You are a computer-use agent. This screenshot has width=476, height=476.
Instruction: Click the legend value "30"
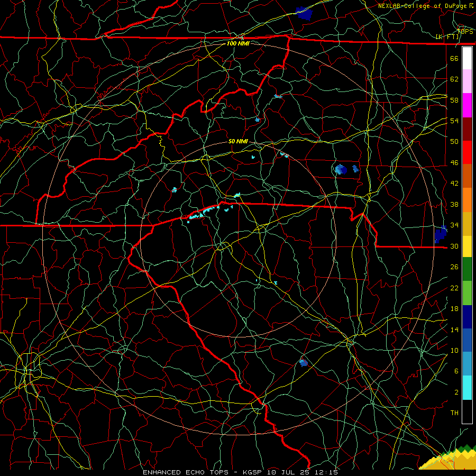coord(454,246)
